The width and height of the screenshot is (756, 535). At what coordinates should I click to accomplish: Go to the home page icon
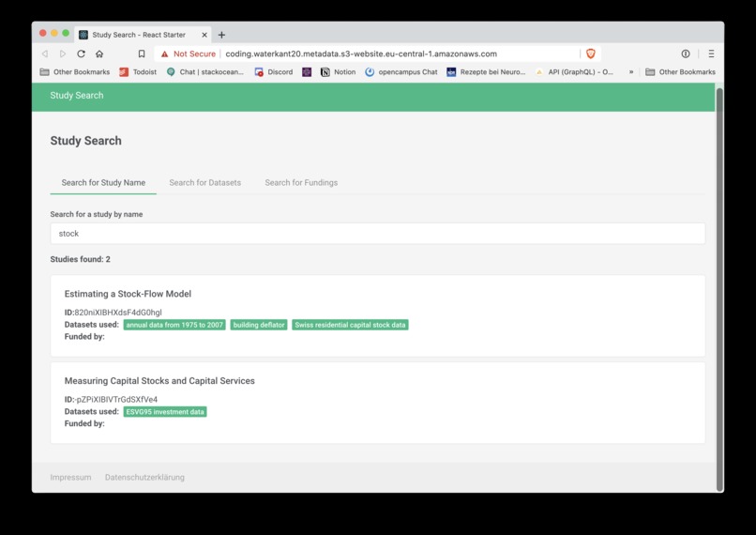tap(99, 53)
